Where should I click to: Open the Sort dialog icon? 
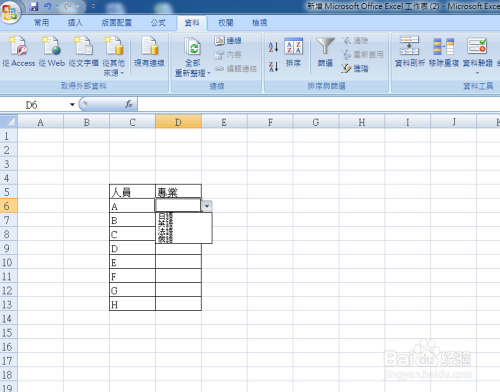tap(293, 46)
